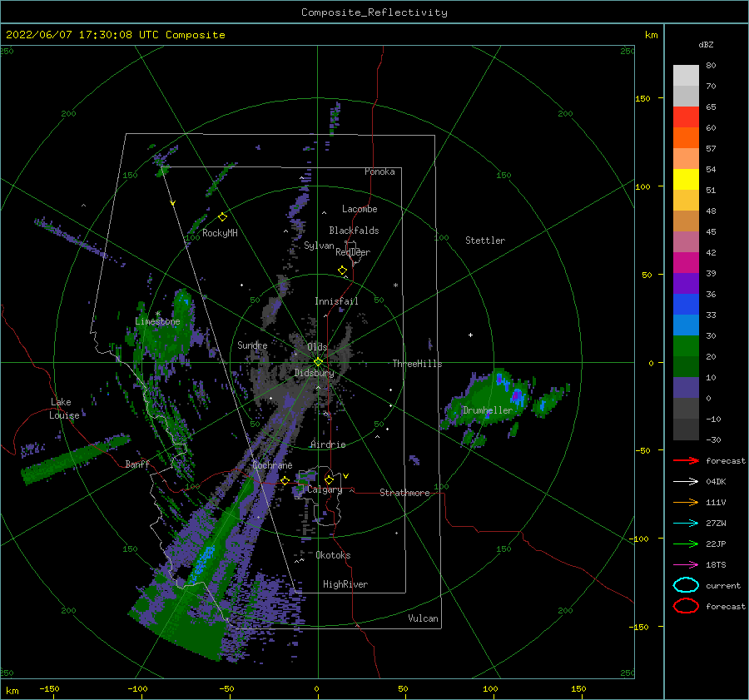Select the blue 36-33 dBZ swatch
749x700 pixels.
point(686,304)
